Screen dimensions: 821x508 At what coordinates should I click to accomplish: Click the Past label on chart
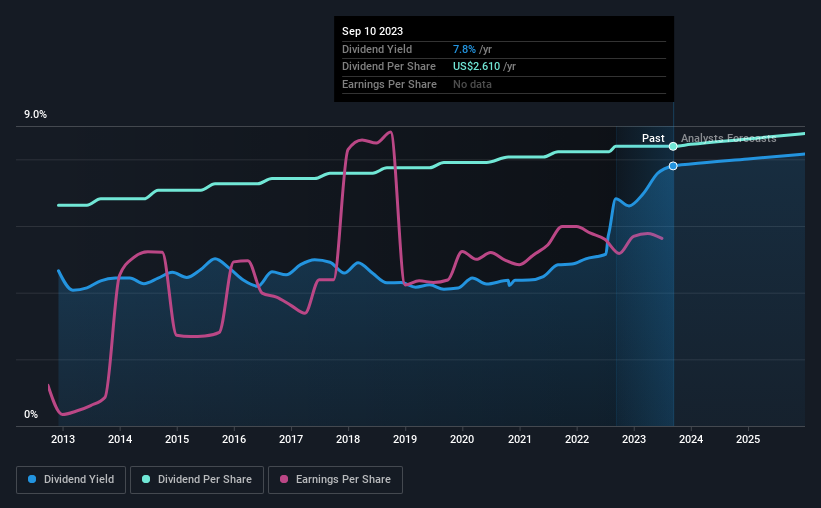653,138
